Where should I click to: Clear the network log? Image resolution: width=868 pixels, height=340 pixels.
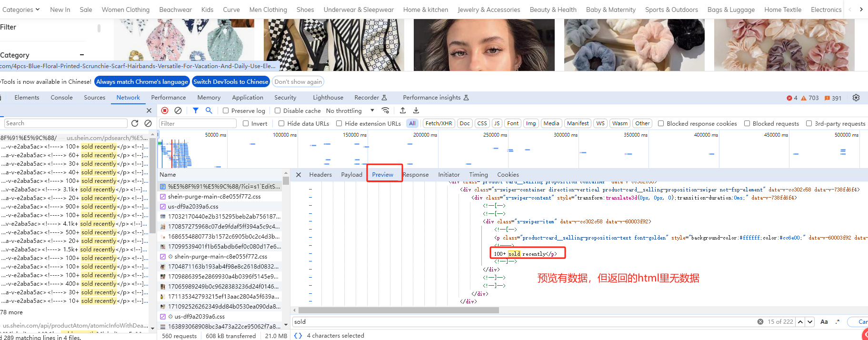pyautogui.click(x=178, y=110)
